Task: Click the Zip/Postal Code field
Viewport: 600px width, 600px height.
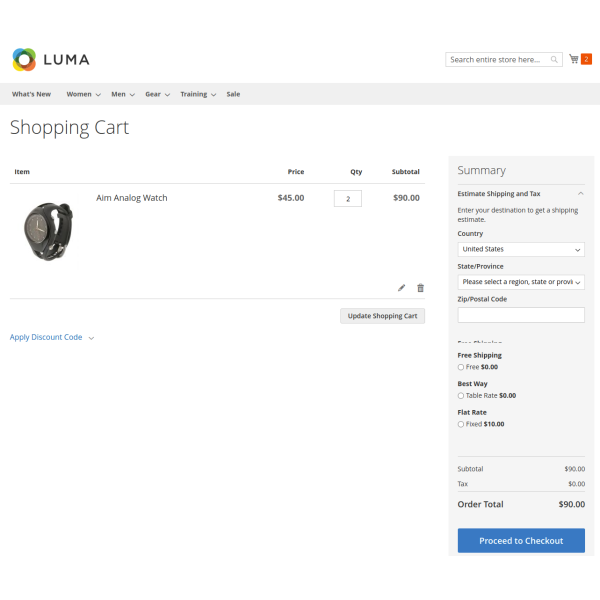Action: [x=521, y=315]
